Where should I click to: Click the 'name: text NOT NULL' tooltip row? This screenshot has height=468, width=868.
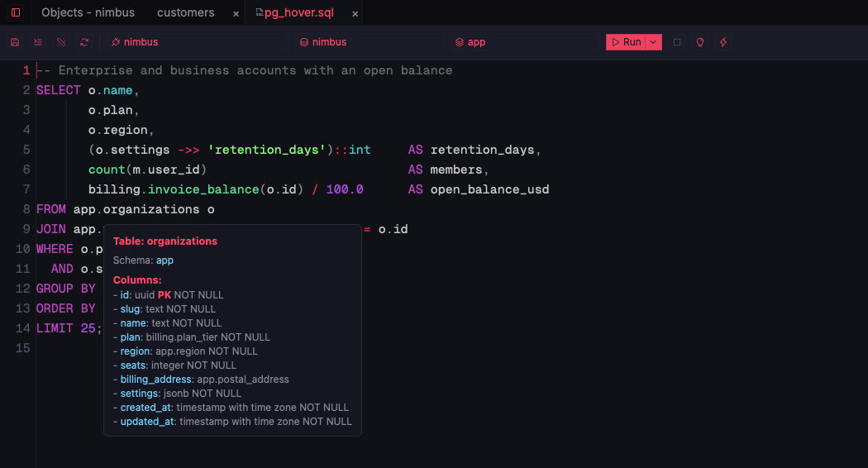point(167,323)
